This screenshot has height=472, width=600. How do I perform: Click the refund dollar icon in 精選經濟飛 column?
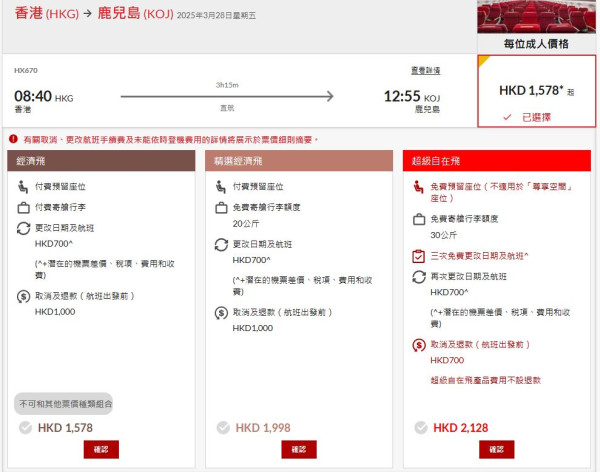(x=221, y=313)
